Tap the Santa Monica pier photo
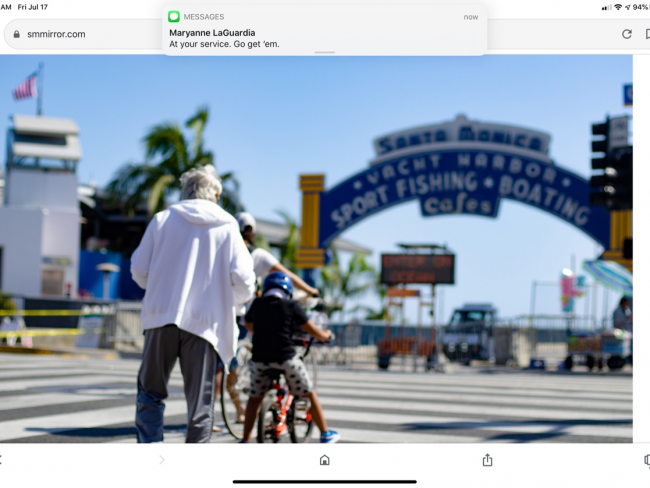The width and height of the screenshot is (650, 488). [316, 249]
